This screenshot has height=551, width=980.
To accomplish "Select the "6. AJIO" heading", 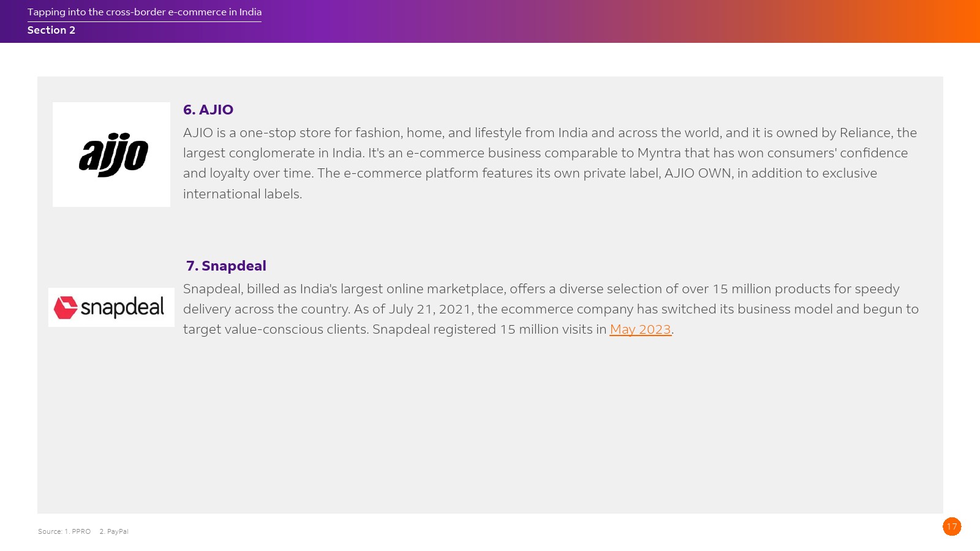I will point(208,110).
